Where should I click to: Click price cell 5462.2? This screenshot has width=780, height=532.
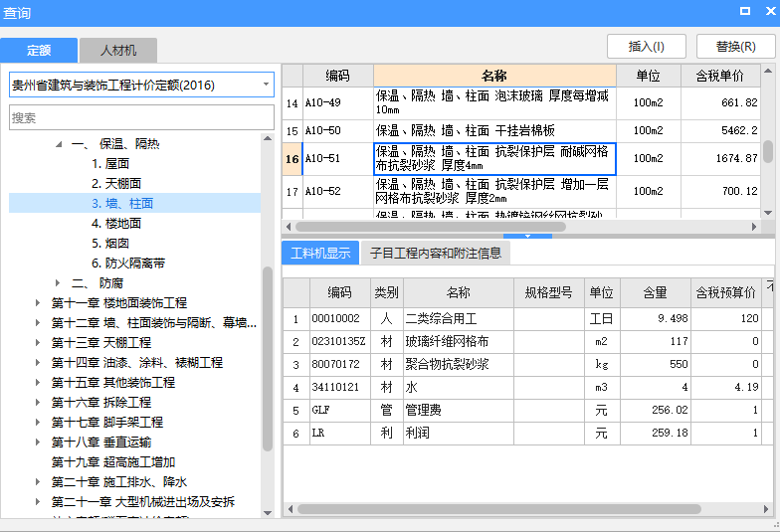pos(720,131)
